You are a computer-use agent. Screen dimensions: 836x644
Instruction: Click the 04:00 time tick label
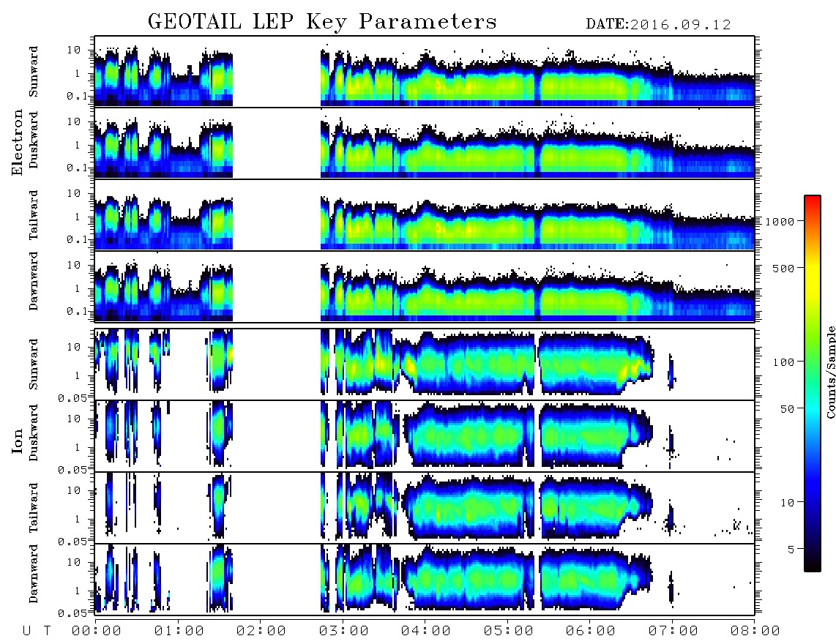click(x=425, y=632)
